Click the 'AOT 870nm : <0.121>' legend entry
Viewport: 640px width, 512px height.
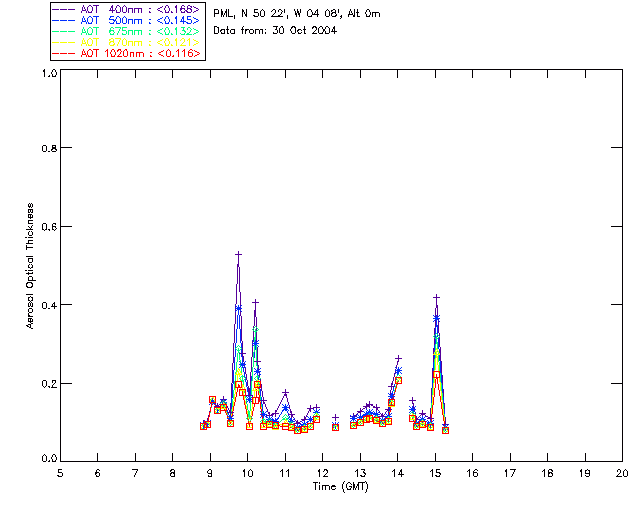pyautogui.click(x=127, y=42)
